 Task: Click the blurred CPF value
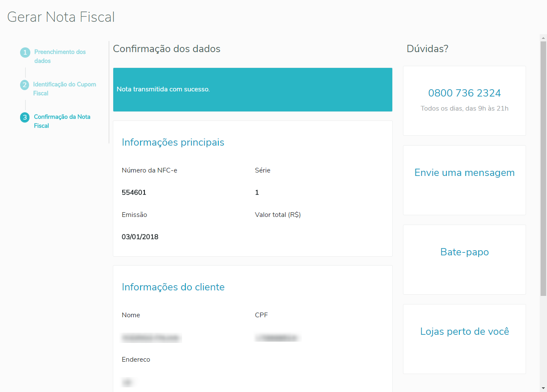coord(277,338)
